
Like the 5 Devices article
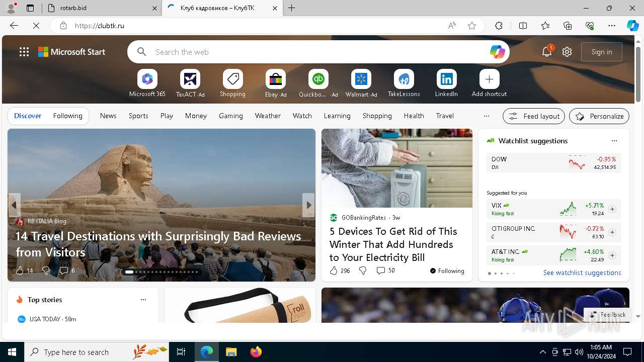click(334, 270)
